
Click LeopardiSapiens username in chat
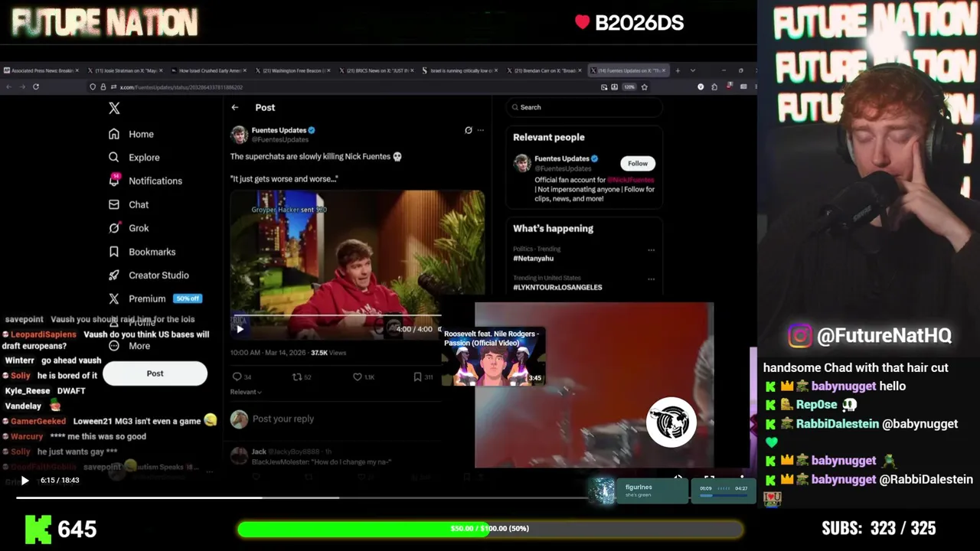tap(44, 334)
